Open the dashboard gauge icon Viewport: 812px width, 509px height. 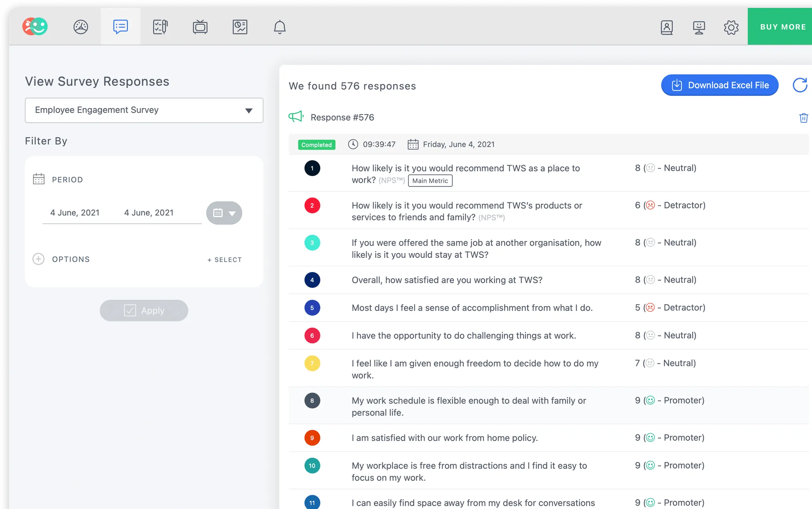point(81,27)
